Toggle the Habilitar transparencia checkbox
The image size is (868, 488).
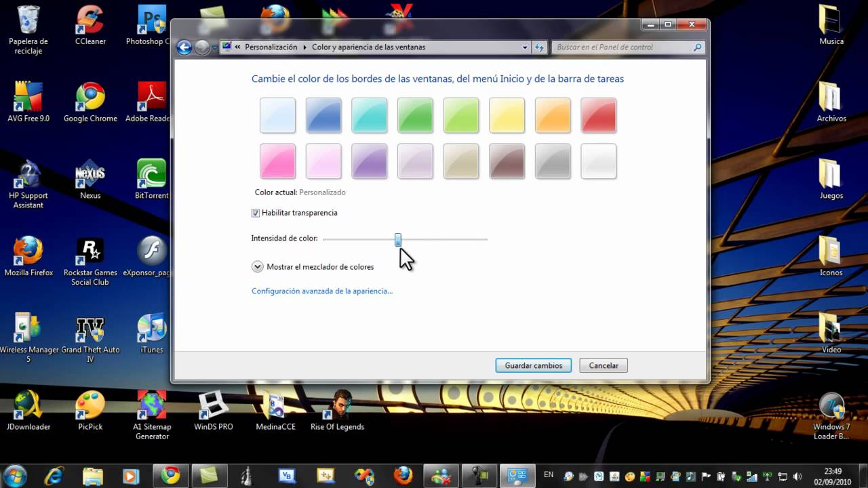256,213
